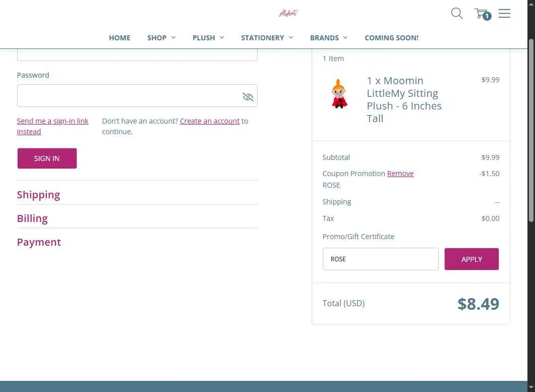The image size is (535, 392).
Task: Click the scrollbar down arrow
Action: tap(531, 387)
